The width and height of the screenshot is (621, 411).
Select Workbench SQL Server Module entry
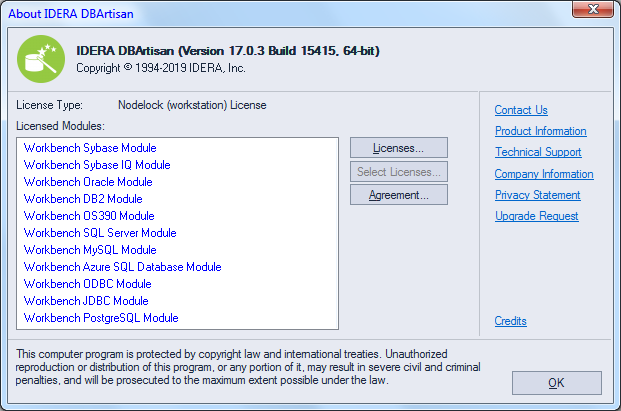coord(100,233)
